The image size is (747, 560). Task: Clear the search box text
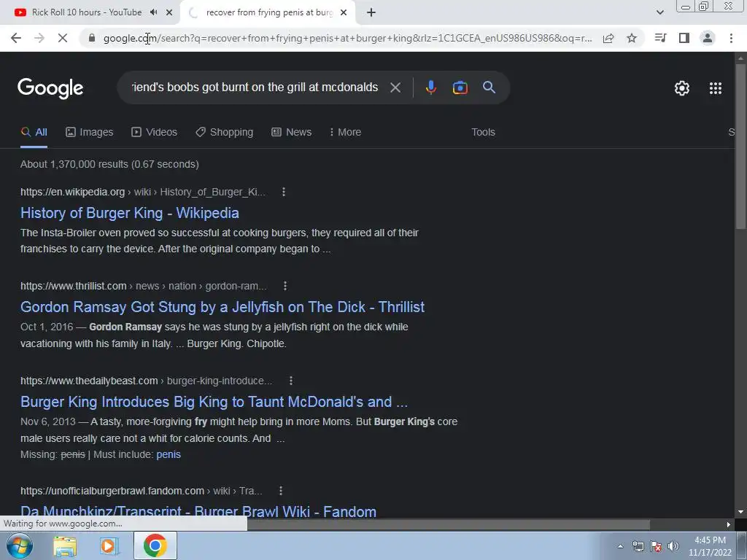[395, 87]
